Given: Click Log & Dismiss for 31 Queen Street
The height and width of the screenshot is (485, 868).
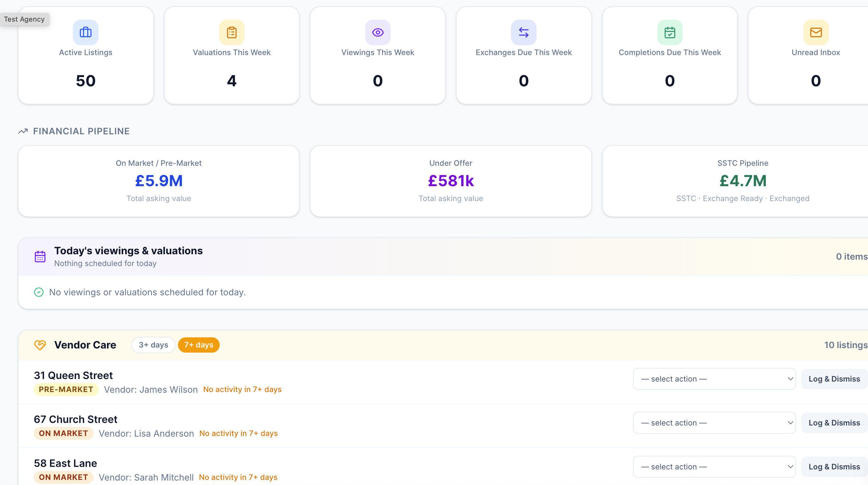Looking at the screenshot, I should (834, 379).
